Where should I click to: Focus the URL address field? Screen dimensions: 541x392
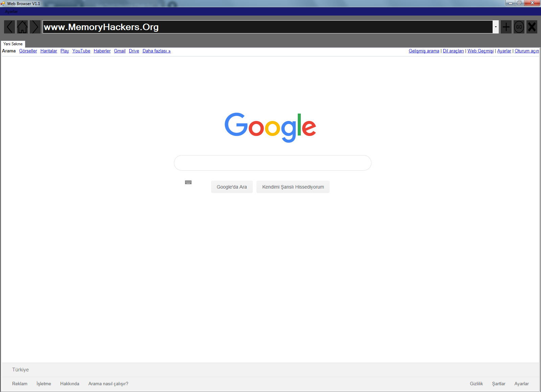tap(268, 27)
